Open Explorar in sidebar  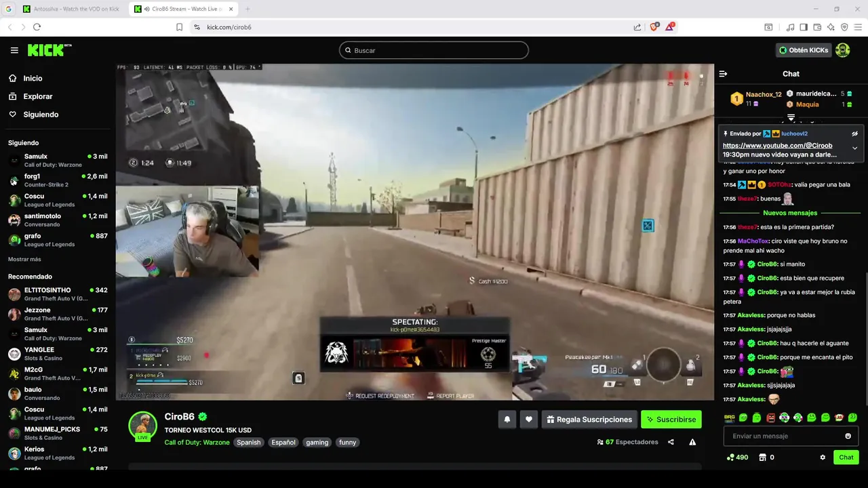[x=37, y=96]
